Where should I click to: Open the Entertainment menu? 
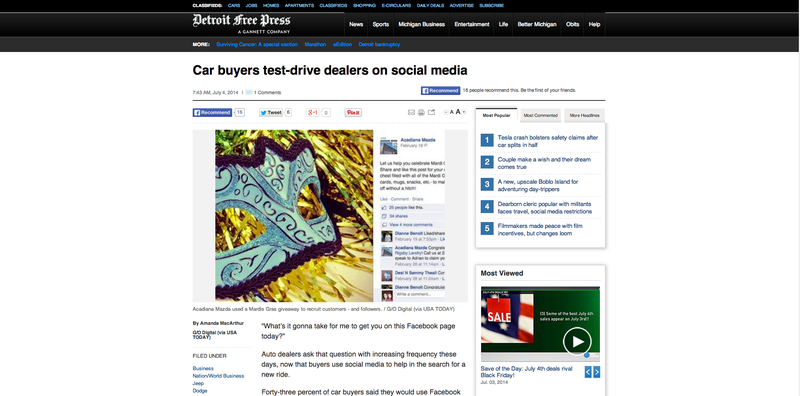pos(471,24)
